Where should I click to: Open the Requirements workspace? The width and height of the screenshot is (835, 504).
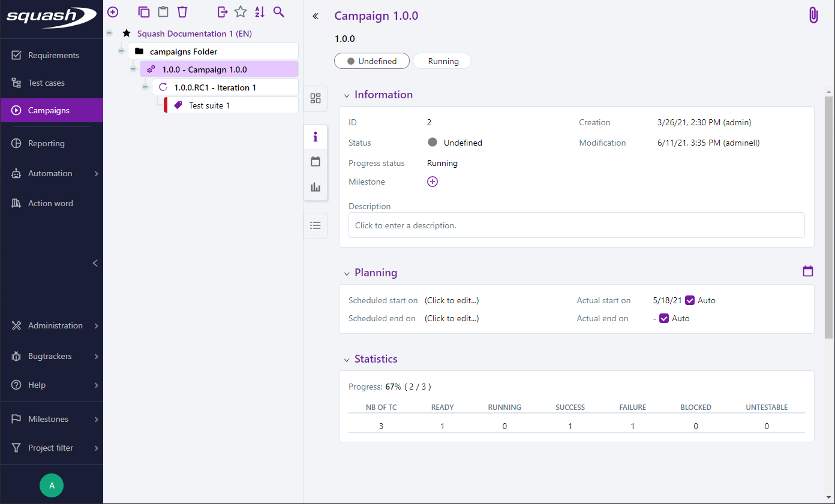point(53,55)
